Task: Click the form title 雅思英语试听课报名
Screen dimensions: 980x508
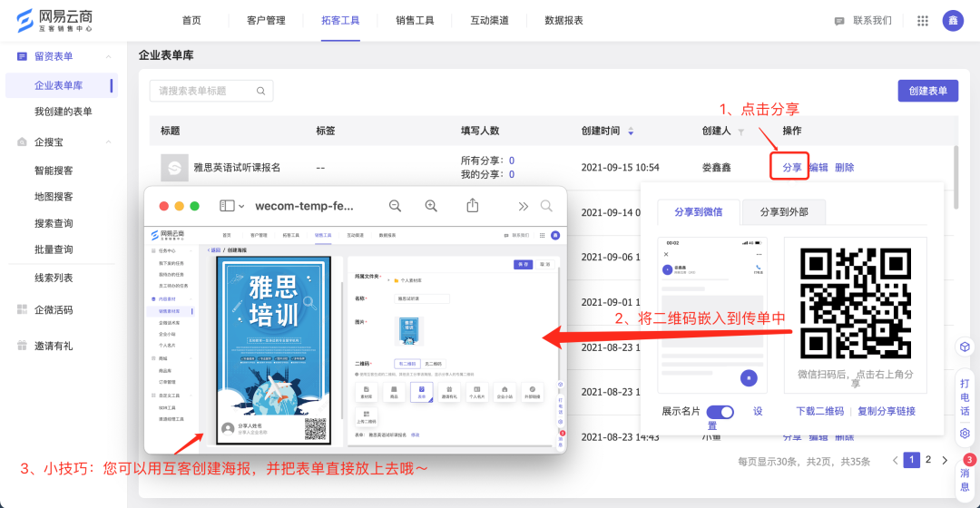Action: [x=237, y=168]
